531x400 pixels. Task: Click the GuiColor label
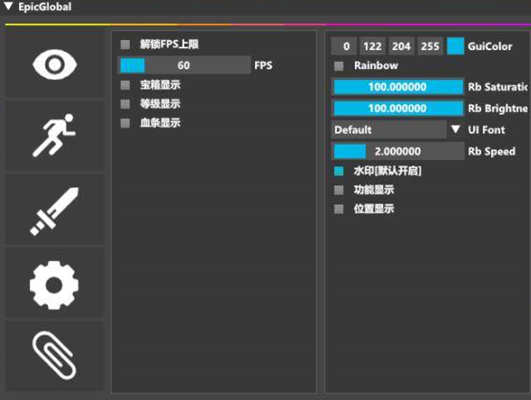(x=490, y=46)
